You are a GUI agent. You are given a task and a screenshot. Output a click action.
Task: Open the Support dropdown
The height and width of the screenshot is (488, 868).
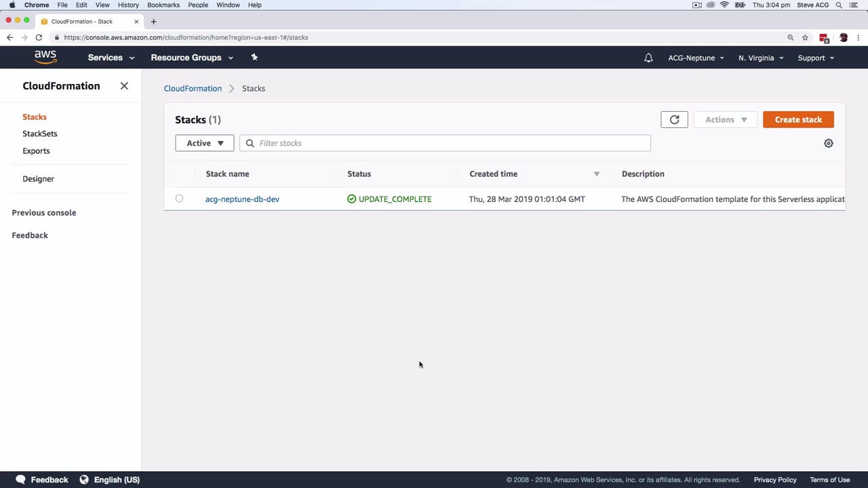coord(816,58)
